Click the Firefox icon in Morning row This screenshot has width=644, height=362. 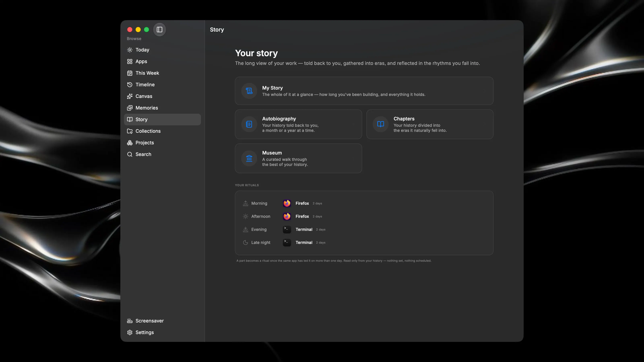pos(287,203)
